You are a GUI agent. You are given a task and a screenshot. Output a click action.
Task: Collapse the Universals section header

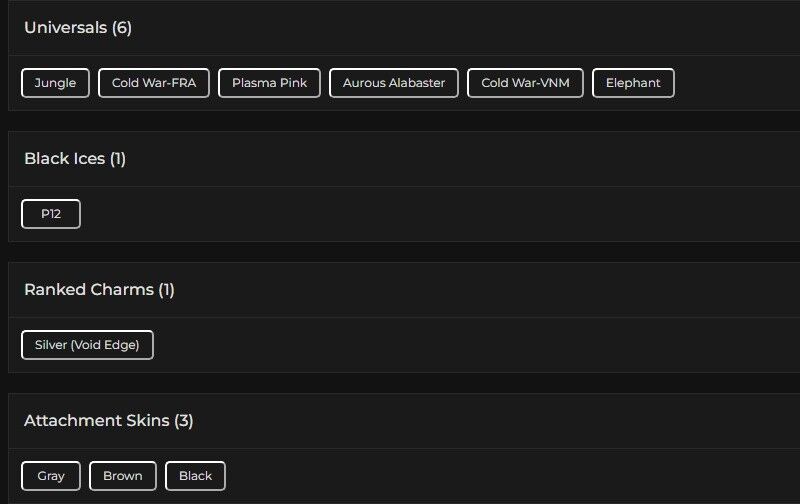click(x=65, y=28)
